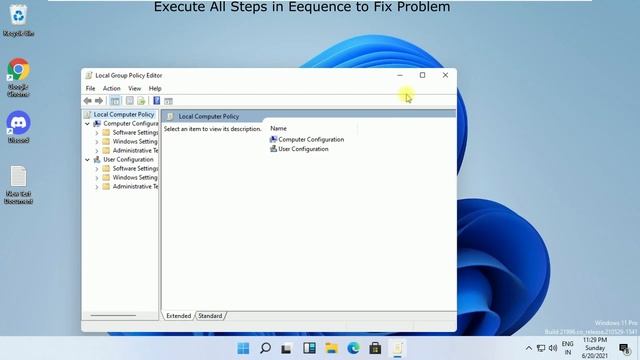
Task: Select User Configuration in the right pane list
Action: [303, 149]
